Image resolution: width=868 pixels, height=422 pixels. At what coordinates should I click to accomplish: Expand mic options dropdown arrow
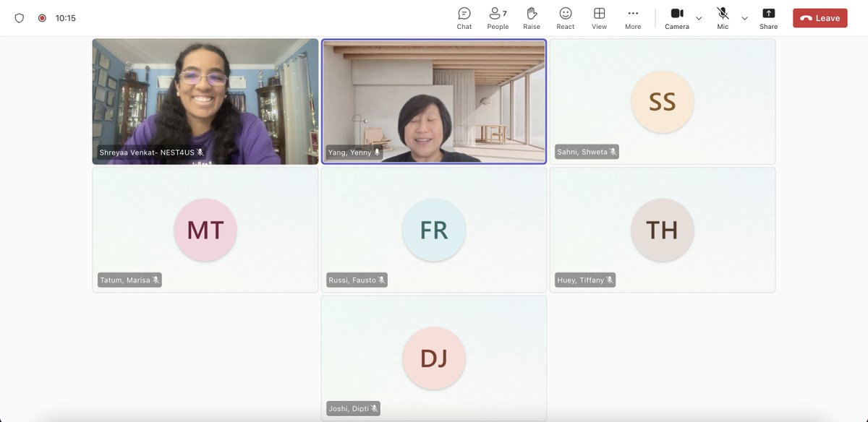click(744, 18)
